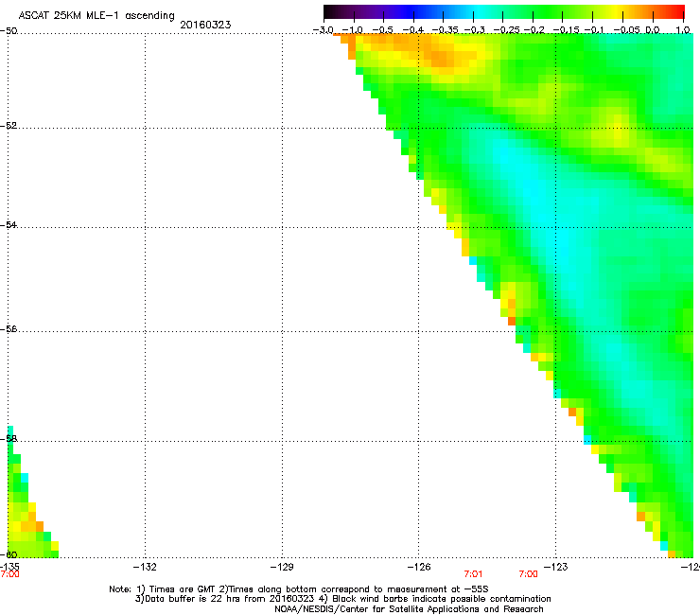Image resolution: width=700 pixels, height=615 pixels.
Task: Click red time label 7:00 near -123
Action: (x=528, y=574)
